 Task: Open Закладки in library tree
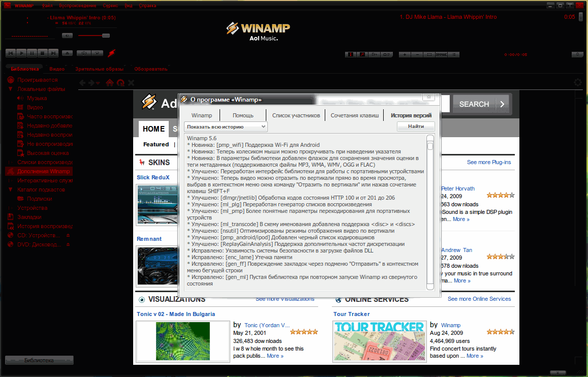coord(29,217)
